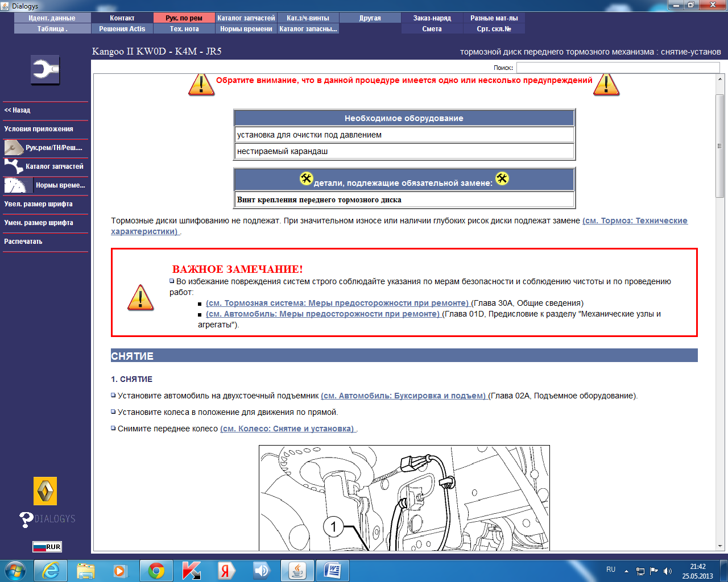Open the 'Таблица' tab

[52, 29]
